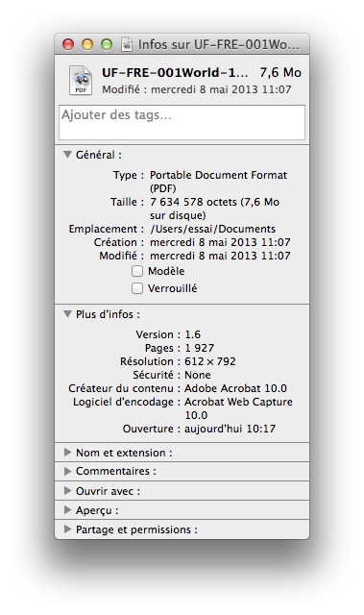
Task: Expand the Ouvrir avec section
Action: (x=67, y=491)
